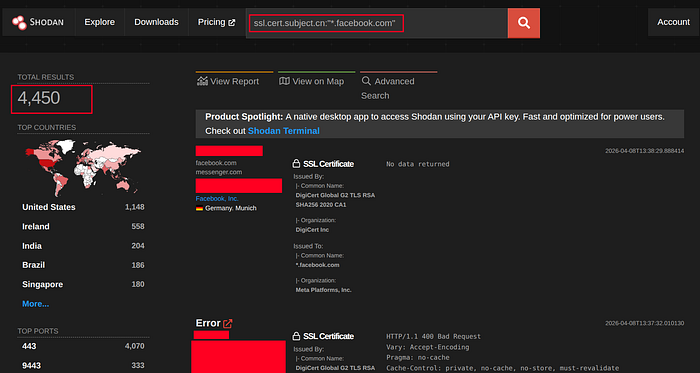Open the Account menu
Screen dimensions: 700x373
point(673,22)
